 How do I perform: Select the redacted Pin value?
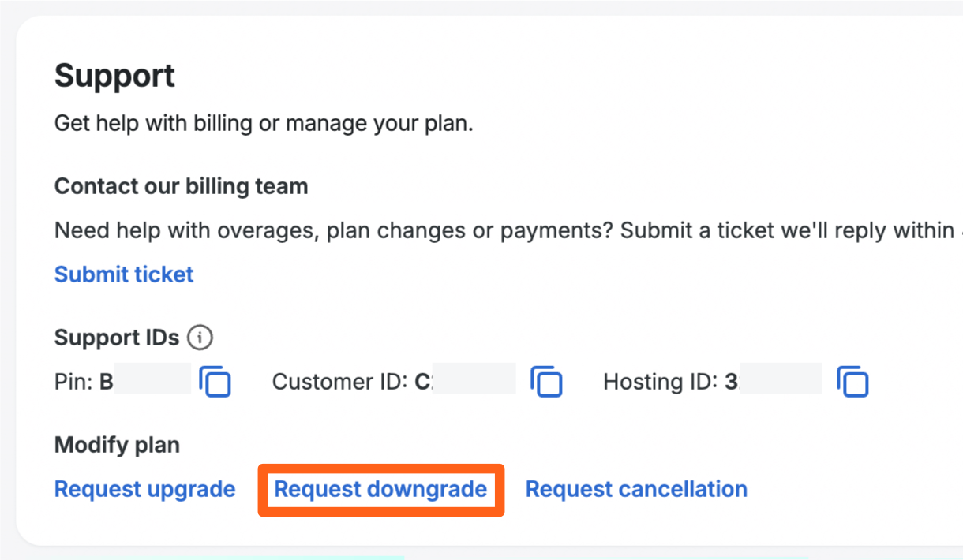point(150,382)
